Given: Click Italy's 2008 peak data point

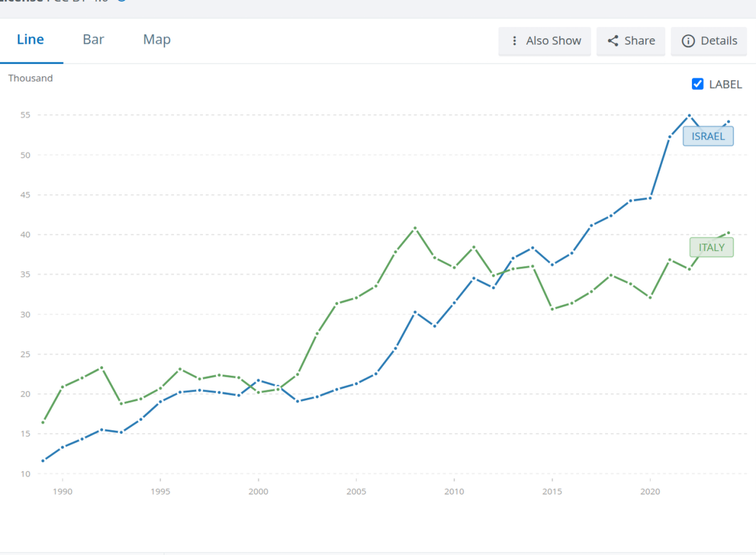Looking at the screenshot, I should [x=415, y=228].
